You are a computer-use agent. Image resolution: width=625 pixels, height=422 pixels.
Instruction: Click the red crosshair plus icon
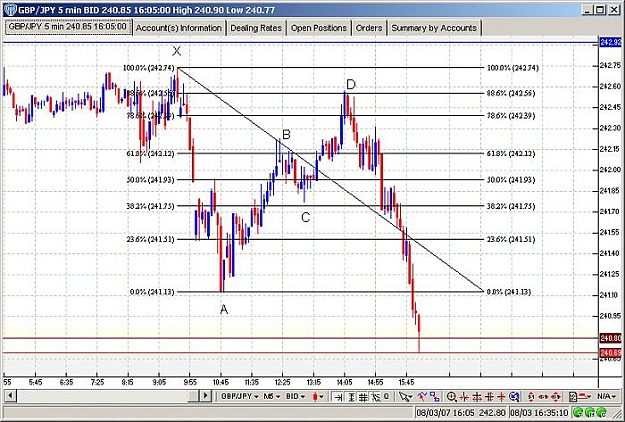pos(501,396)
